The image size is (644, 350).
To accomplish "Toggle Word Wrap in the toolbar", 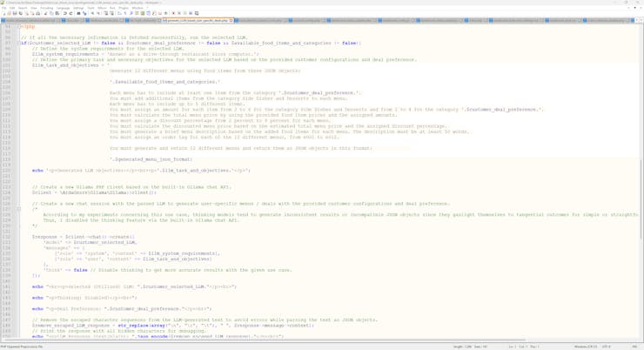I will 119,13.
